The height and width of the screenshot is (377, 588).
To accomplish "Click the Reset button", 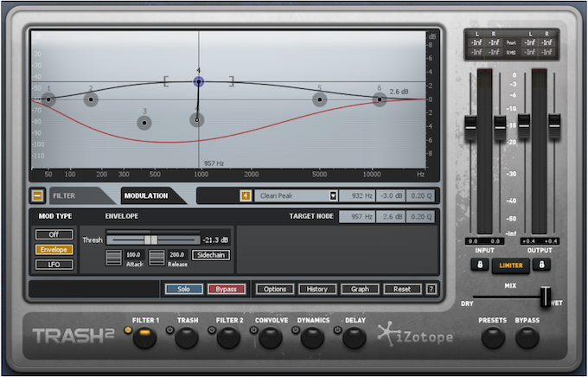I will [x=402, y=289].
